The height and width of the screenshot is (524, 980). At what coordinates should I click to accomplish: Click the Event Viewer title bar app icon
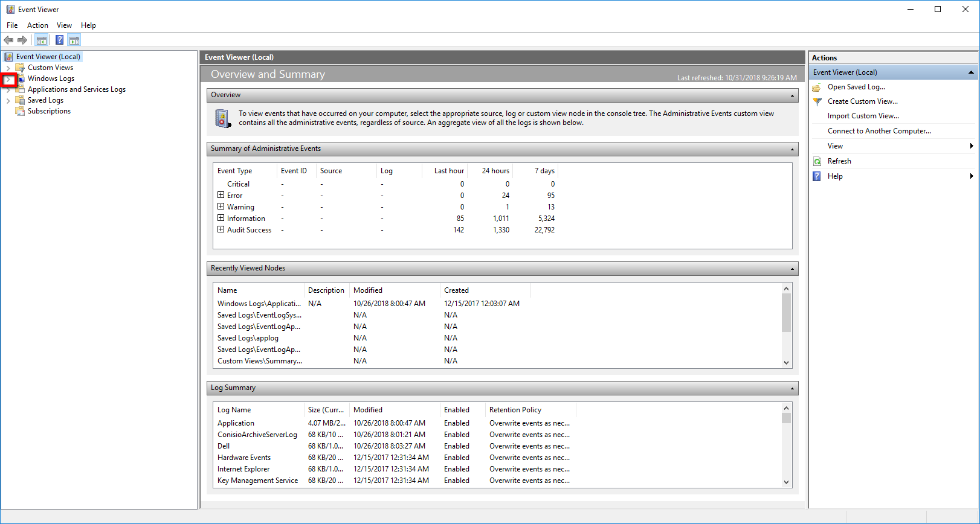pos(10,10)
